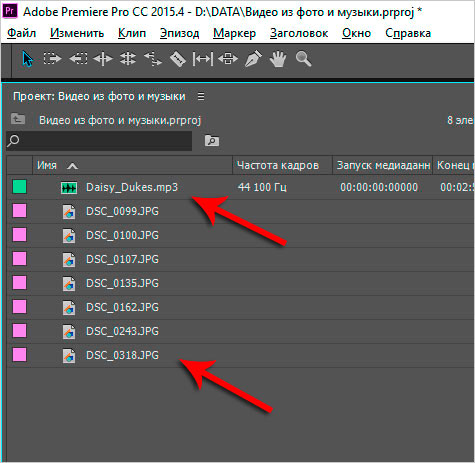Click the Premiere Pro app icon in title bar
This screenshot has height=463, width=475.
point(10,12)
